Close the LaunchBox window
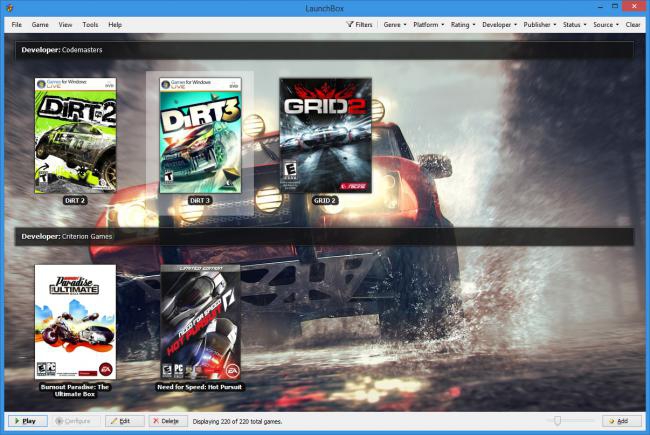The image size is (650, 435). (635, 6)
